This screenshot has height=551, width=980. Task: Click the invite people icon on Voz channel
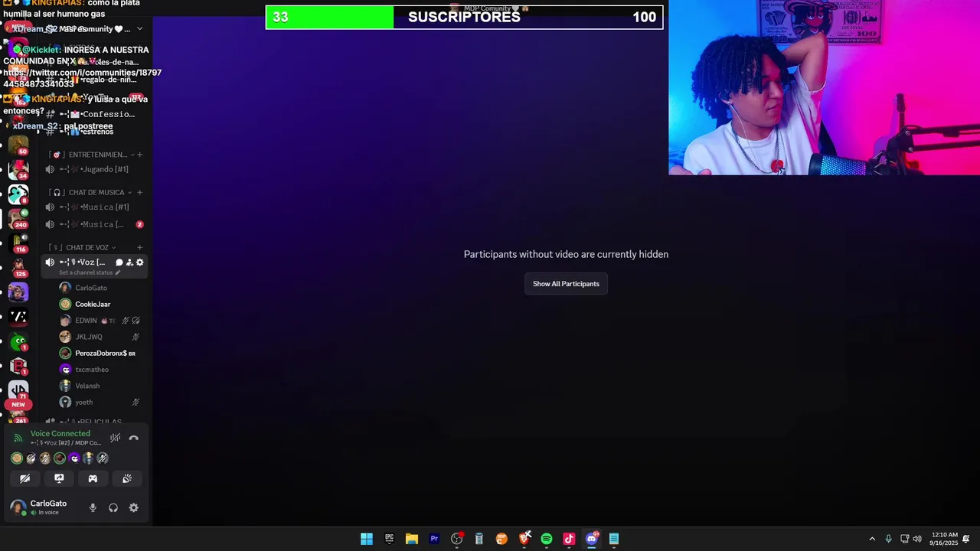129,262
